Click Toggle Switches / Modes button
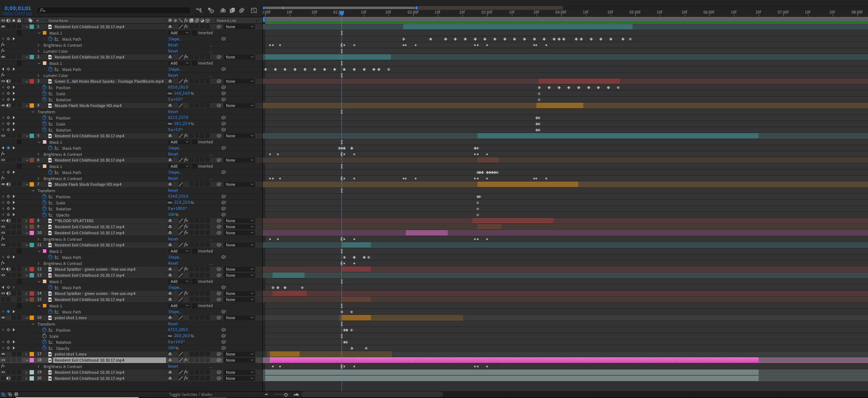868x398 pixels. (191, 394)
